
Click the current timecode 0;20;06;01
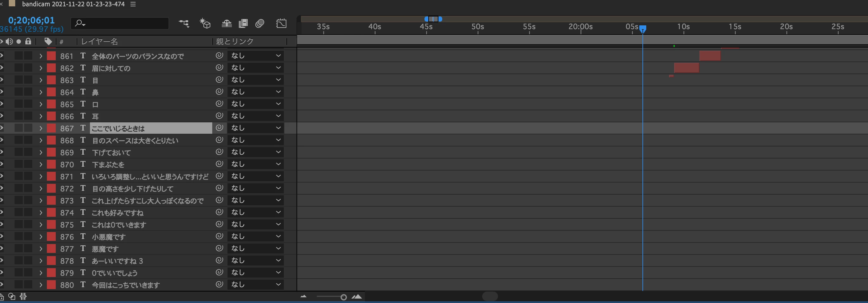tap(31, 20)
